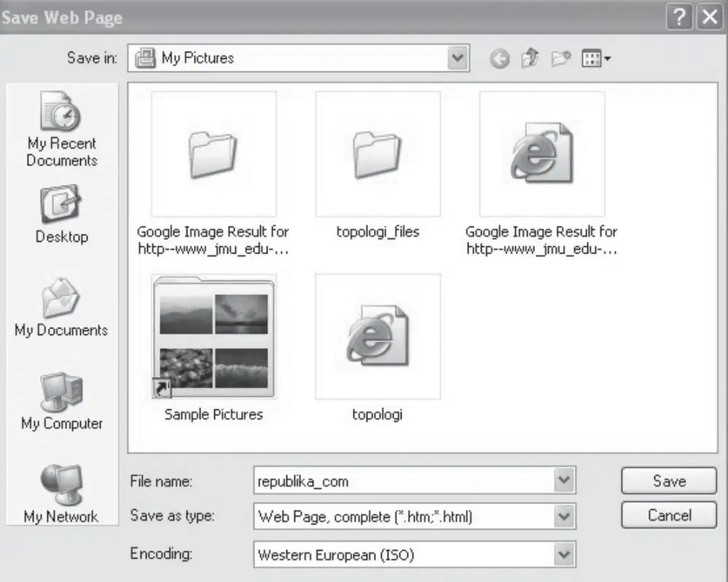
Task: Open the Sample Pictures shortcut folder
Action: [214, 348]
